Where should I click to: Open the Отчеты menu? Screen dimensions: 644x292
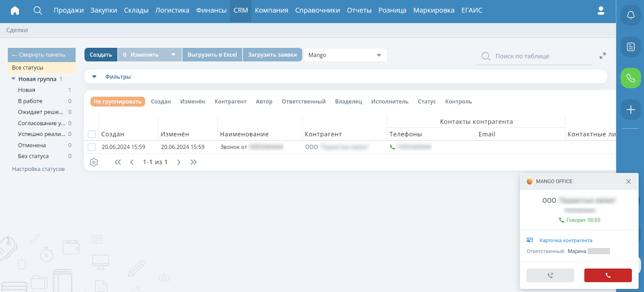coord(359,10)
